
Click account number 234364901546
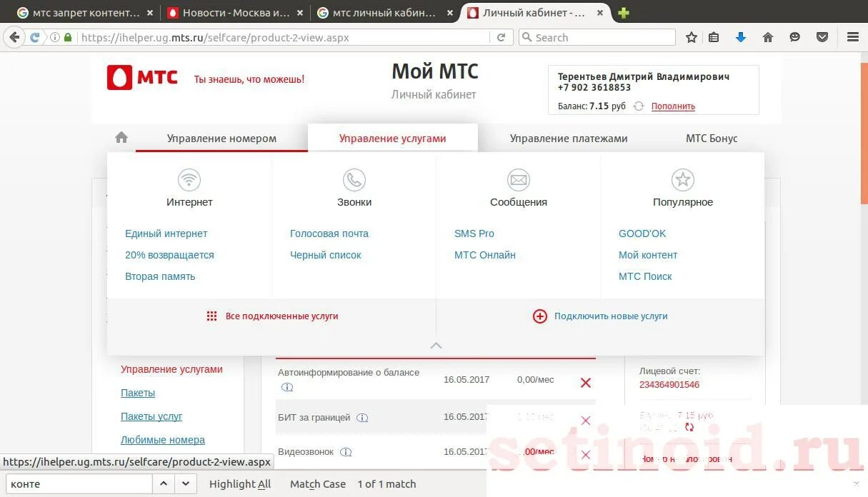(x=669, y=385)
